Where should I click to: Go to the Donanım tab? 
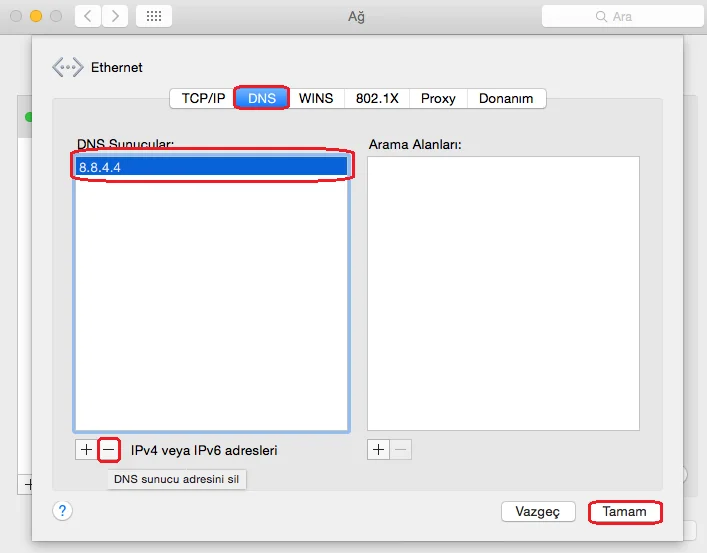[x=506, y=98]
